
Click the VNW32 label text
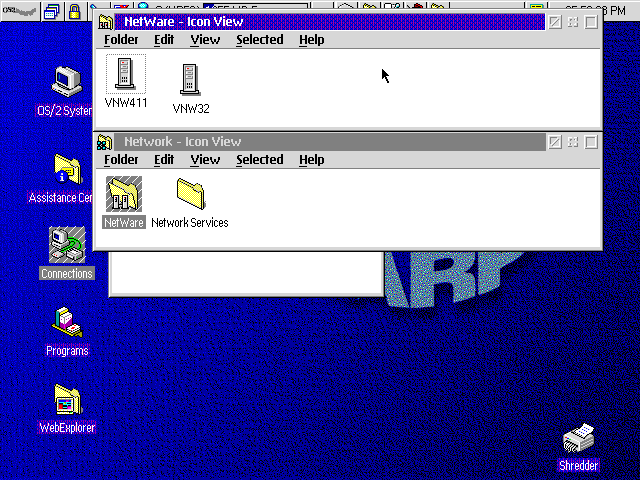[191, 109]
